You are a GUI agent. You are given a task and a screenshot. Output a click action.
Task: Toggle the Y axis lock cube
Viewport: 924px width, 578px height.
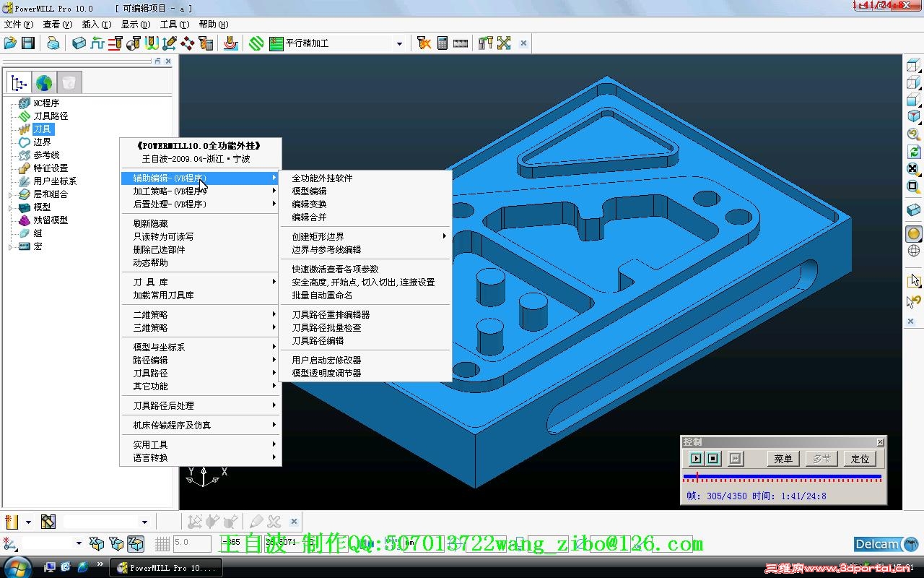click(116, 543)
